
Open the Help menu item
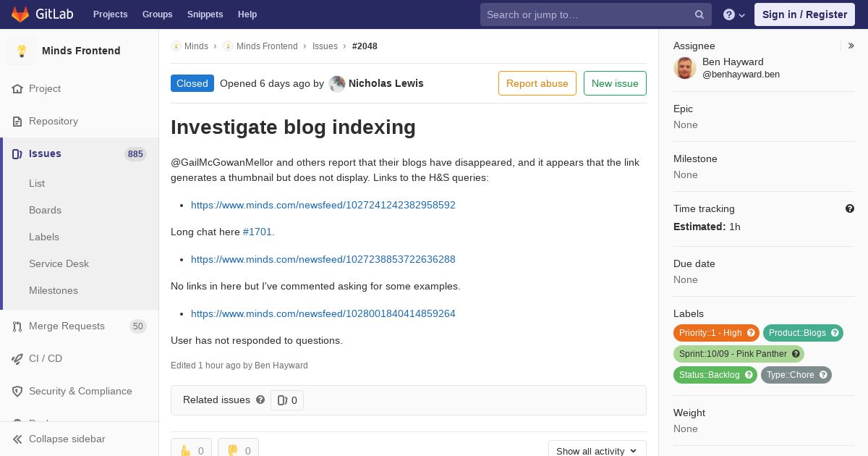point(247,14)
